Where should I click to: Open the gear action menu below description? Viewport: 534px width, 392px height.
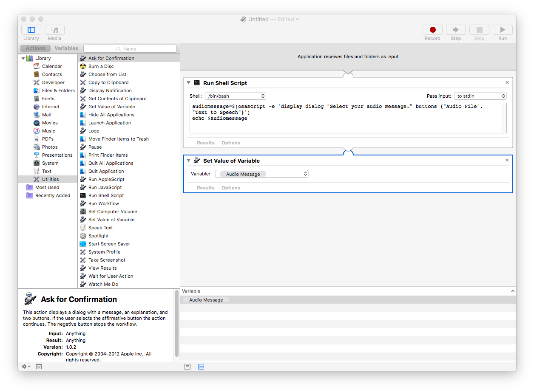point(26,367)
